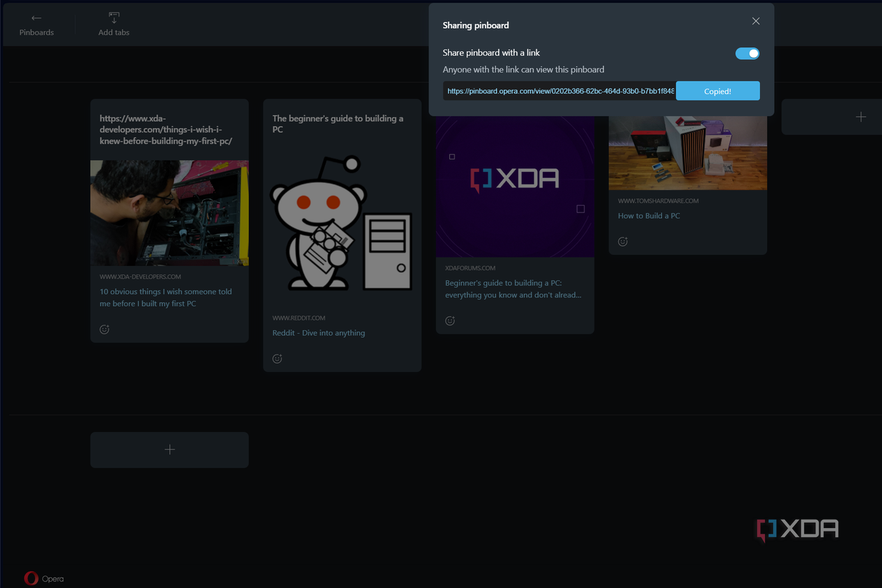Go back to Pinboards

pyautogui.click(x=36, y=24)
